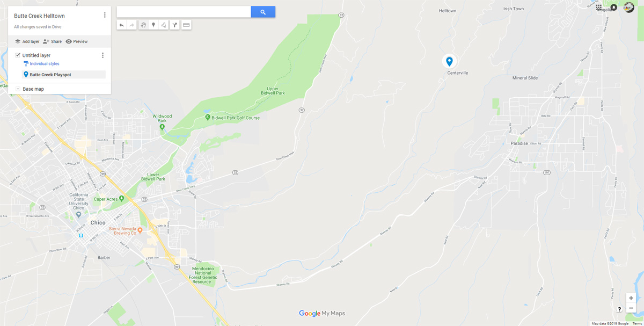Viewport: 644px width, 326px height.
Task: Select the Measure distances ruler tool
Action: tap(186, 25)
